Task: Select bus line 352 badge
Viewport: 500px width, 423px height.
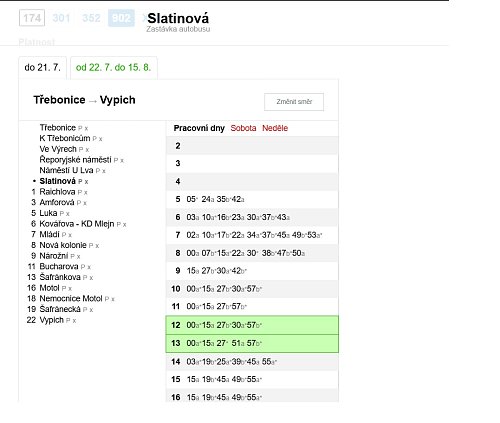Action: [91, 18]
